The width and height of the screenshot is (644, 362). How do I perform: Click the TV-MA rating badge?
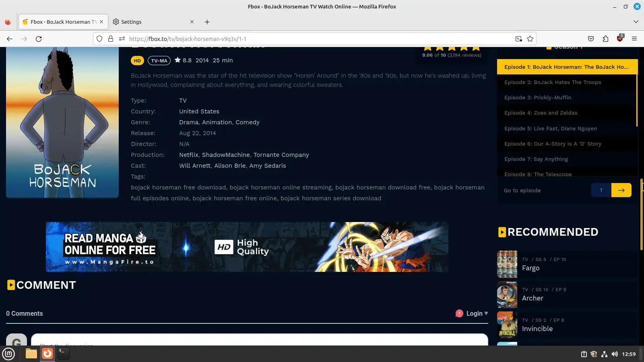tap(159, 61)
